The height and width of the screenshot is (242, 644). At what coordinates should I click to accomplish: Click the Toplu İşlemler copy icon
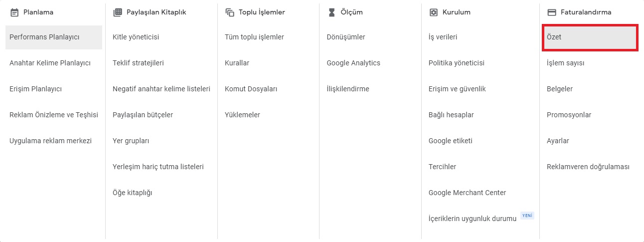click(230, 12)
